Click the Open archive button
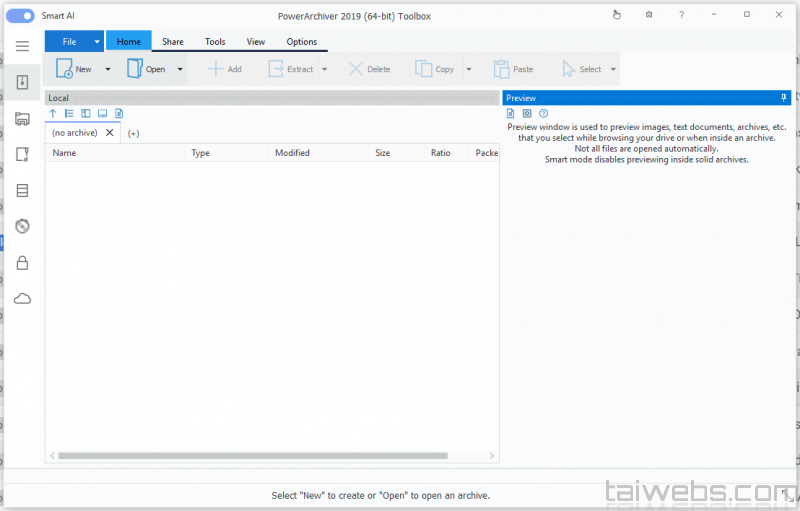The height and width of the screenshot is (511, 800). 146,69
